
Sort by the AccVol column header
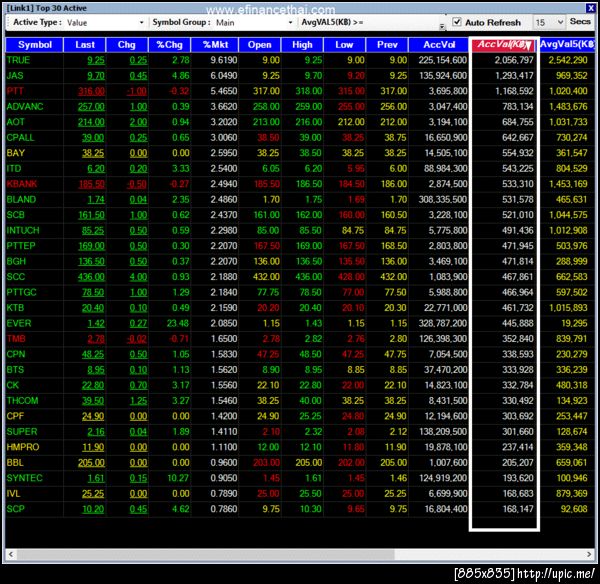click(x=439, y=45)
